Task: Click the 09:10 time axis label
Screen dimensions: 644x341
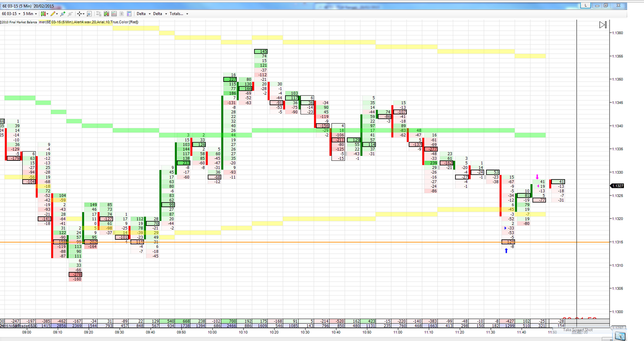Action: 57,332
